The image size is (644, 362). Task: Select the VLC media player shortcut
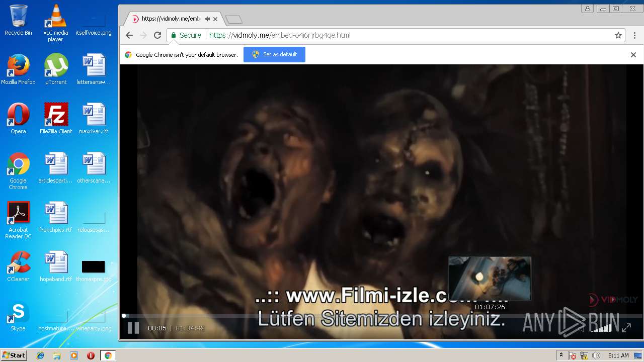pyautogui.click(x=56, y=23)
